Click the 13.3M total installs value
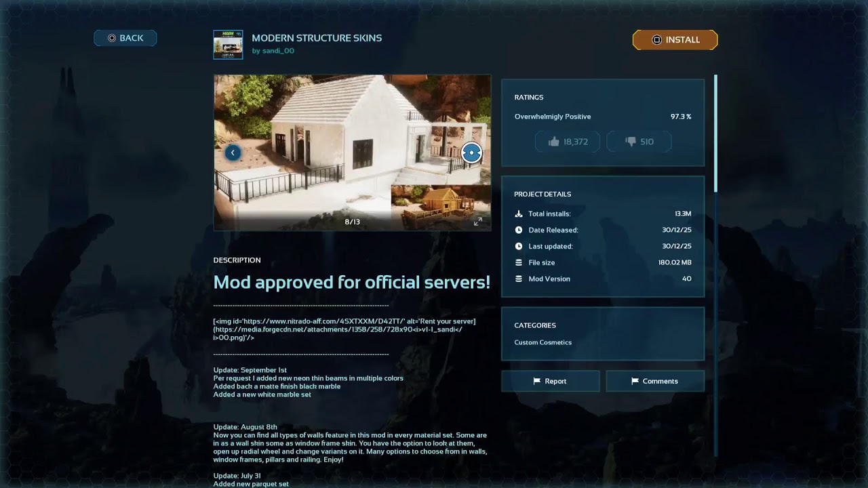The width and height of the screenshot is (868, 488). click(683, 213)
